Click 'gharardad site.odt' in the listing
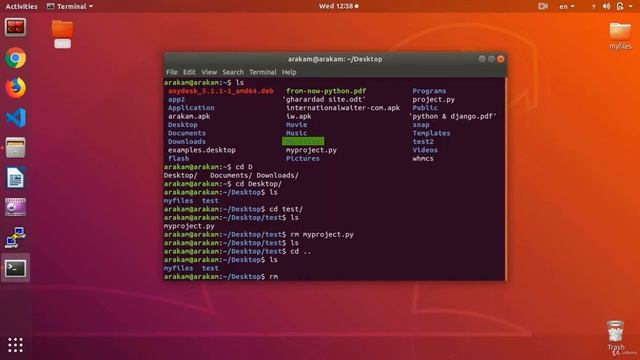The image size is (640, 360). (324, 99)
